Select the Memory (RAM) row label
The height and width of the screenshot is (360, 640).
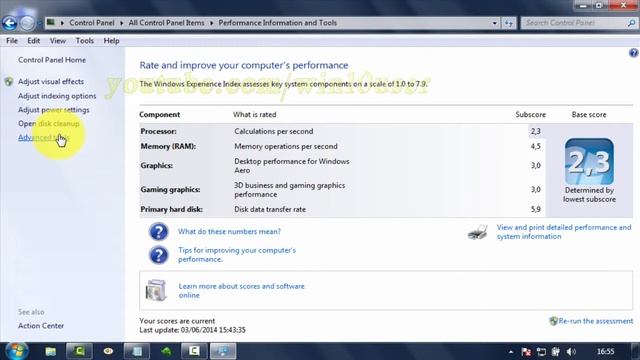click(168, 146)
